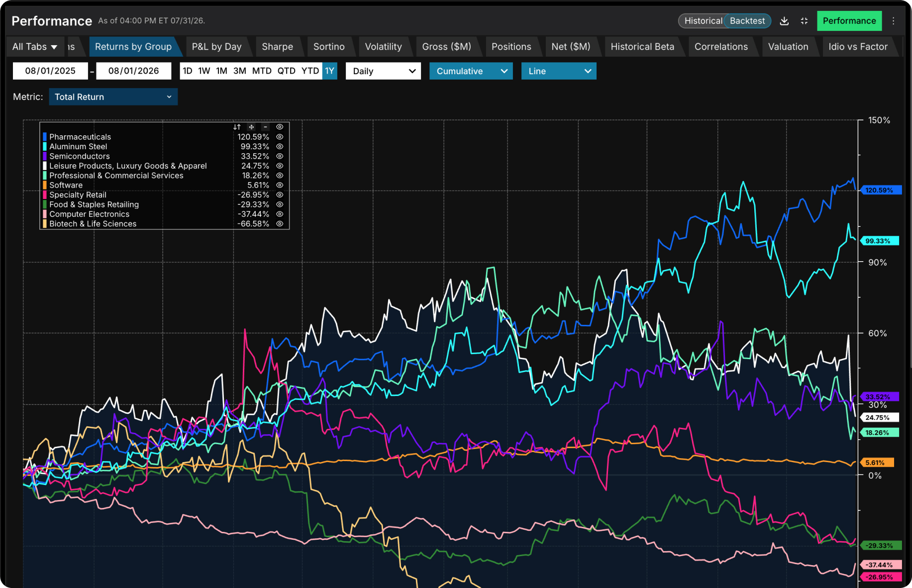Click the green Performance button
912x588 pixels.
(849, 21)
